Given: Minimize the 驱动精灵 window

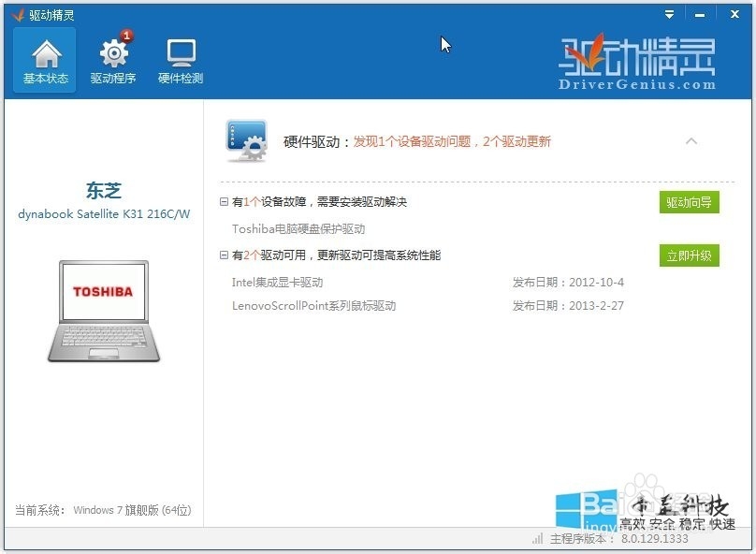Looking at the screenshot, I should click(x=700, y=15).
